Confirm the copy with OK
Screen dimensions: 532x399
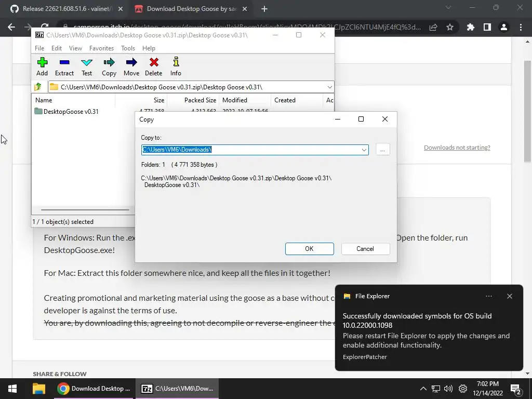(x=310, y=249)
